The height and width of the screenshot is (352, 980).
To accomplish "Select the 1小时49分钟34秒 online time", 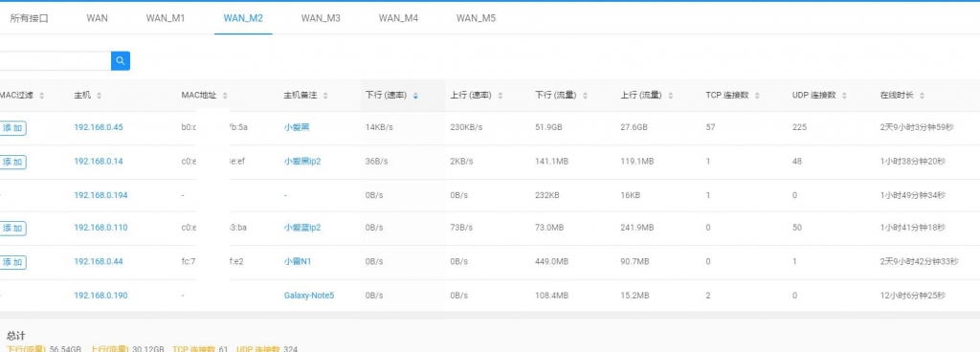I will coord(912,195).
